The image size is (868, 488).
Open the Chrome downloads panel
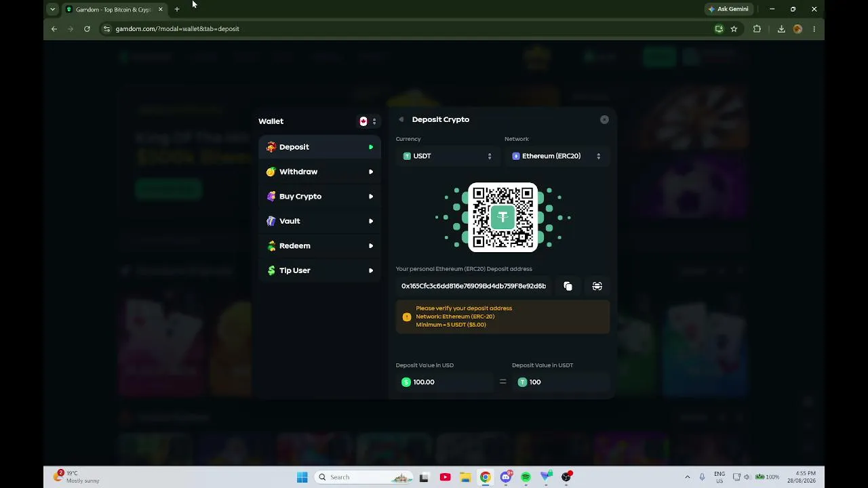coord(781,29)
